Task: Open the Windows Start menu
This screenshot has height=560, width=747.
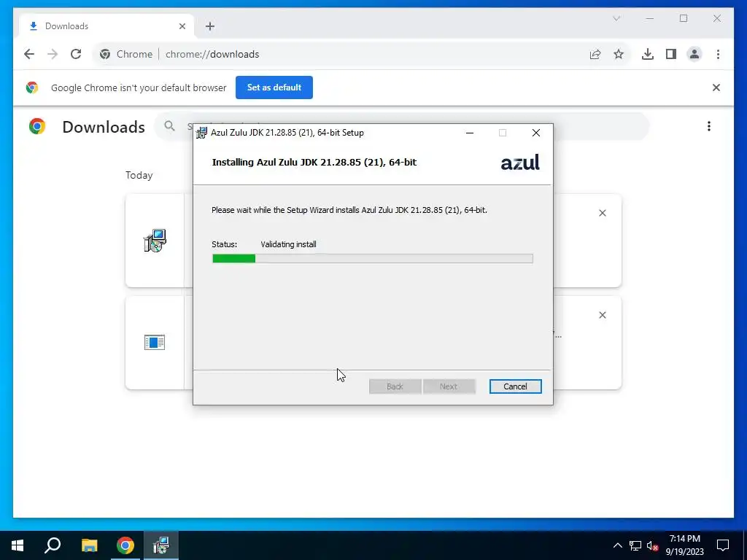Action: click(x=18, y=545)
